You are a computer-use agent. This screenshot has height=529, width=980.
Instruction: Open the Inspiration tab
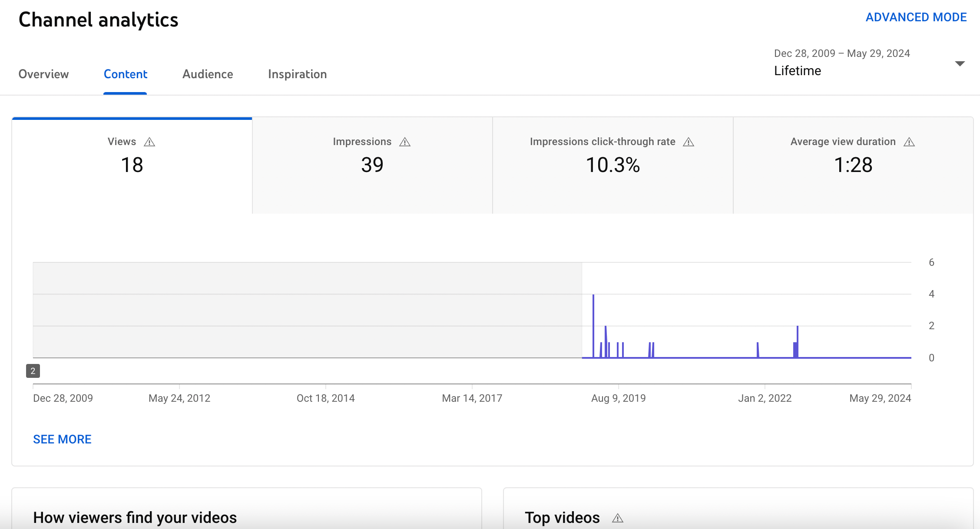pyautogui.click(x=297, y=74)
